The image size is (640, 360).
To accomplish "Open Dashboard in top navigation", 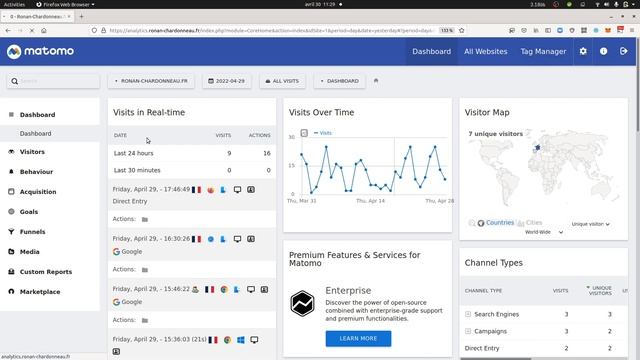I will [x=431, y=51].
